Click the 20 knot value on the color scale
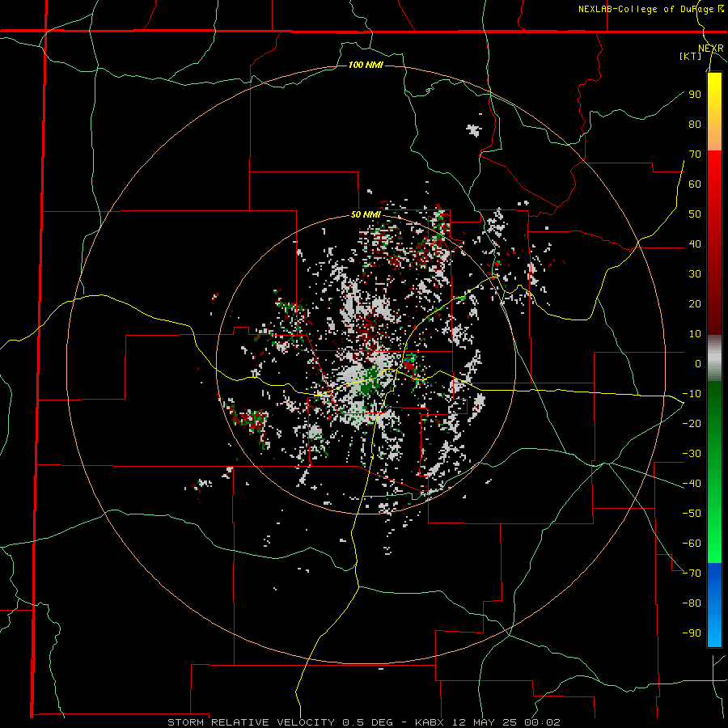Viewport: 728px width, 728px height. pos(695,304)
